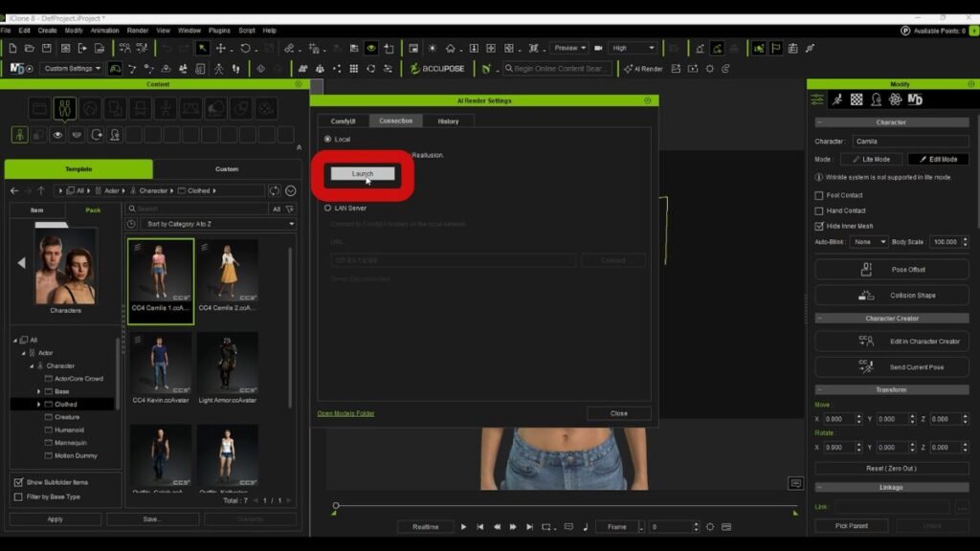The width and height of the screenshot is (980, 551).
Task: Open the head profile tab icon in Modify
Action: [877, 99]
